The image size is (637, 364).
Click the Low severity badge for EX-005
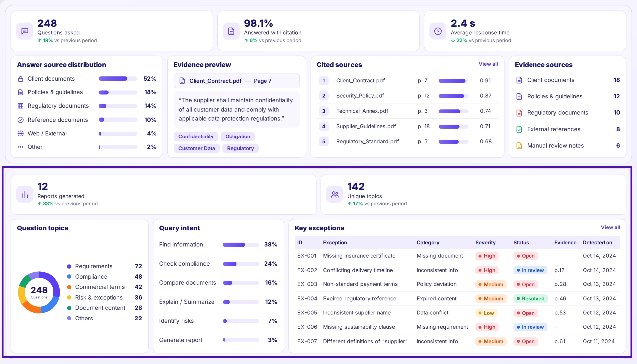tap(486, 313)
